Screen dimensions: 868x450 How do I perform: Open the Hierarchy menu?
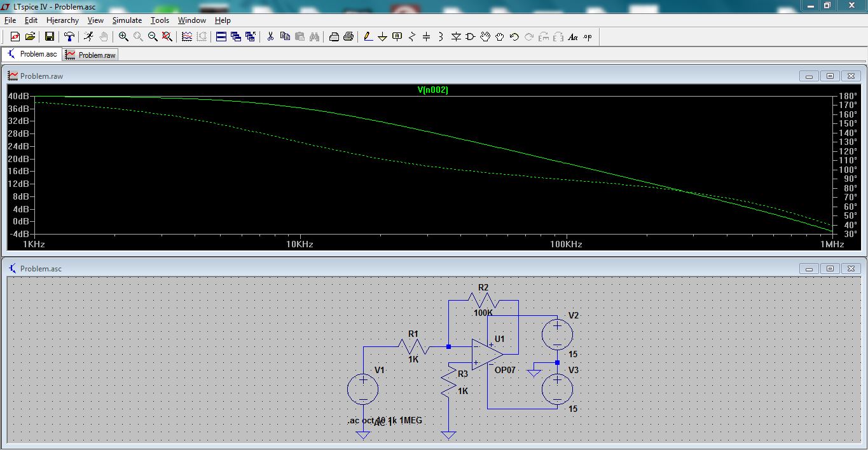[x=62, y=20]
